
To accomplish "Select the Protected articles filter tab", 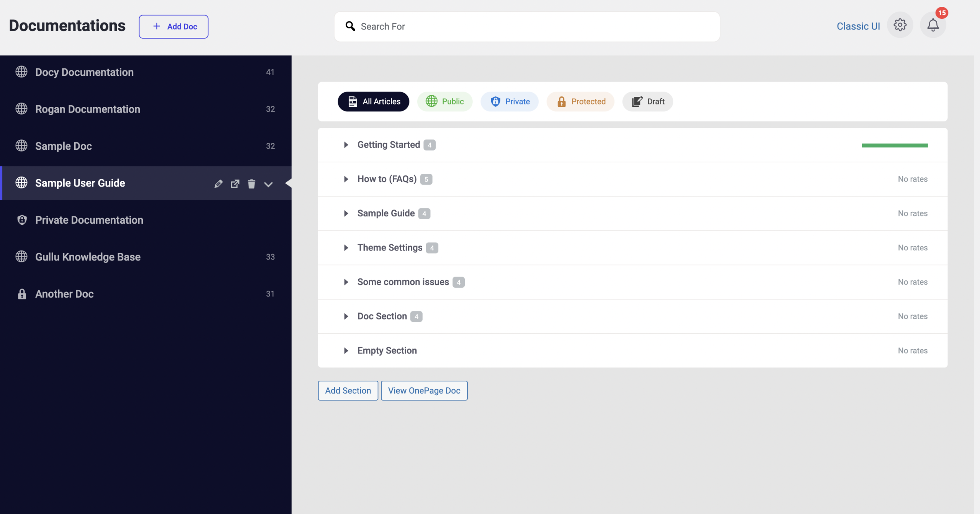I will [580, 101].
